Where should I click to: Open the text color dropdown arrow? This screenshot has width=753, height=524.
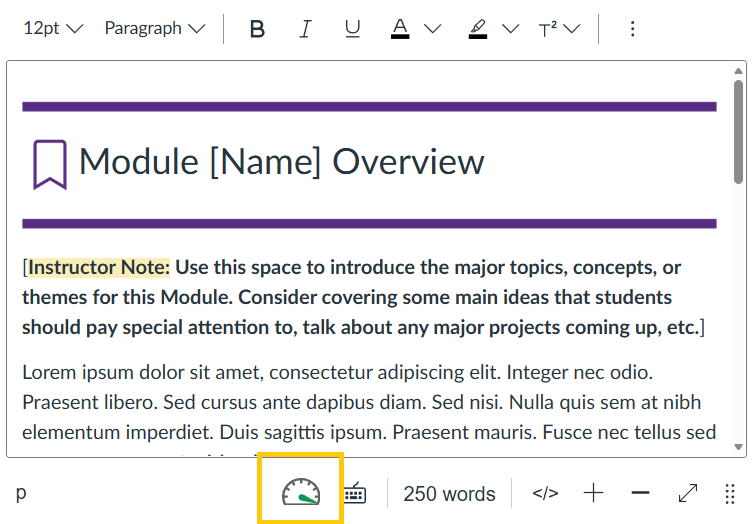(433, 29)
